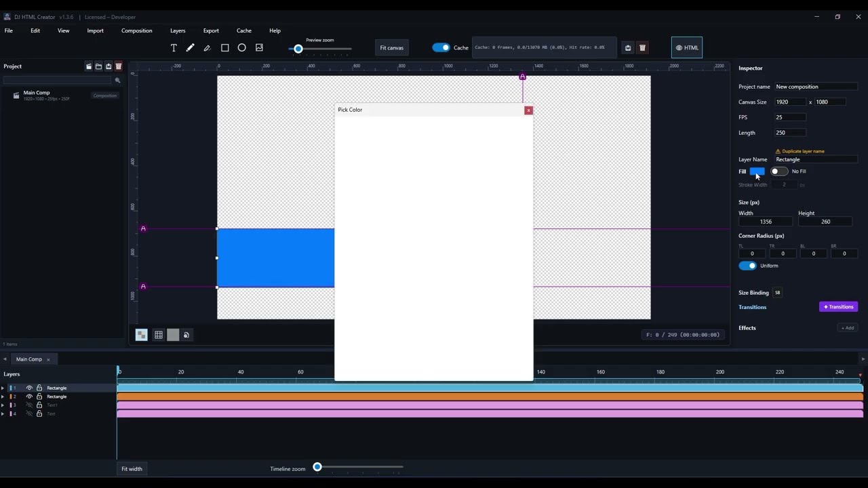Select the Text tool in the toolbar
The height and width of the screenshot is (488, 868).
174,47
